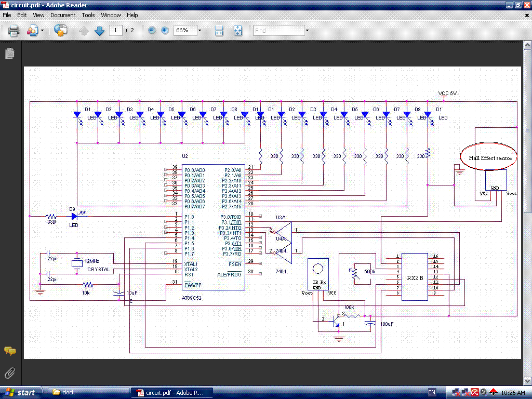532x399 pixels.
Task: Go to previous page with up arrow
Action: (x=84, y=31)
